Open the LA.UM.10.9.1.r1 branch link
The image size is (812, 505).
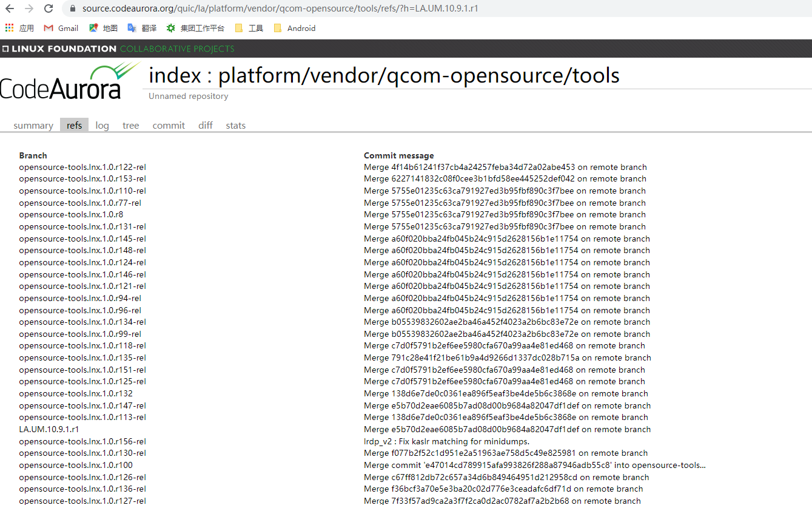pyautogui.click(x=50, y=429)
